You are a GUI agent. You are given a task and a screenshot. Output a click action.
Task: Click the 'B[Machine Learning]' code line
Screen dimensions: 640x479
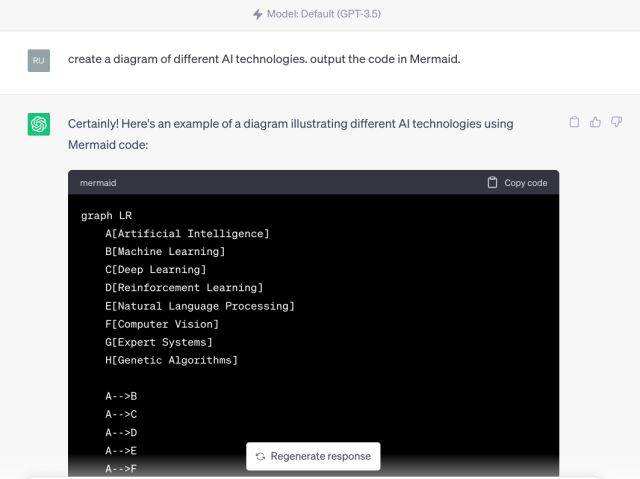tap(165, 251)
